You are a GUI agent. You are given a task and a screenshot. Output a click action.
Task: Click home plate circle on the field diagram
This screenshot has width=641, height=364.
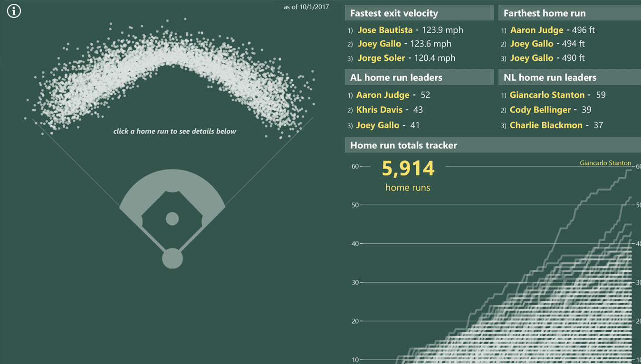click(172, 259)
